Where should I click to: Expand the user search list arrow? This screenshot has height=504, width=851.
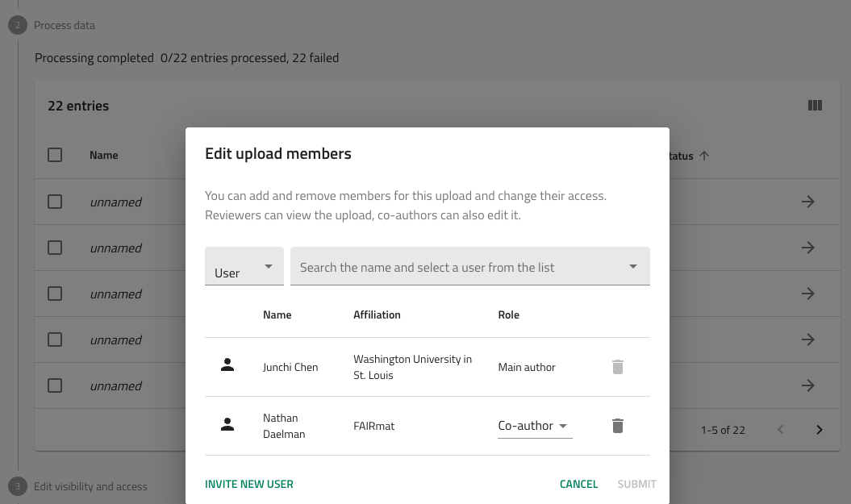click(x=633, y=267)
